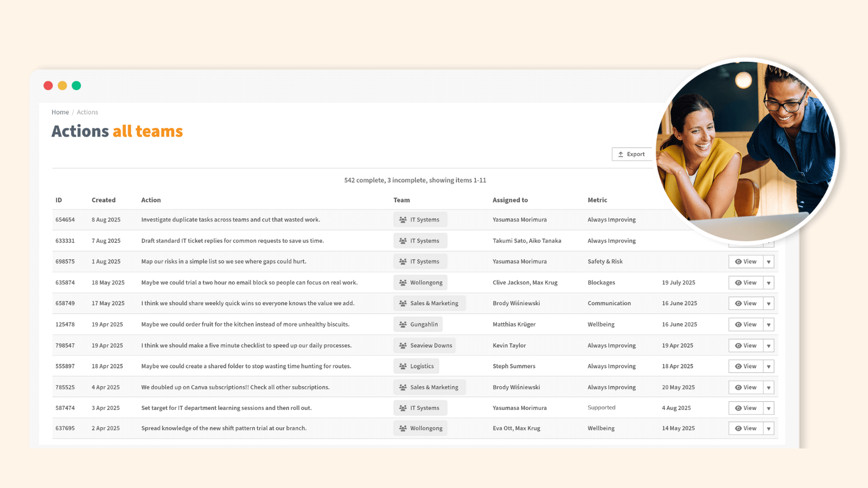This screenshot has width=868, height=488.
Task: Click the Team column header
Action: (x=401, y=200)
